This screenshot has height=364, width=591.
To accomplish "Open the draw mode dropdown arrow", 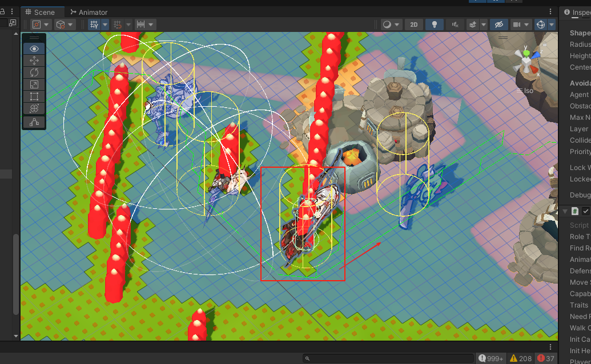I will [x=397, y=25].
